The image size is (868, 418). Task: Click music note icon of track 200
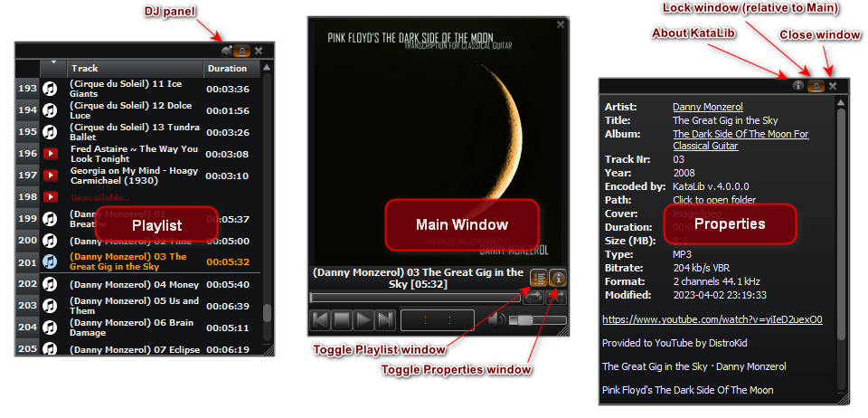coord(51,241)
